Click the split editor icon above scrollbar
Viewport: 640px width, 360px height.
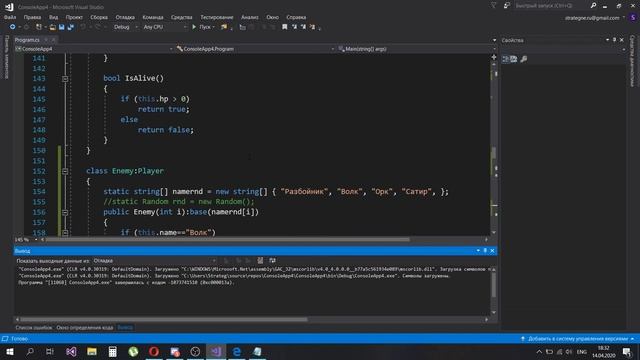pos(494,57)
